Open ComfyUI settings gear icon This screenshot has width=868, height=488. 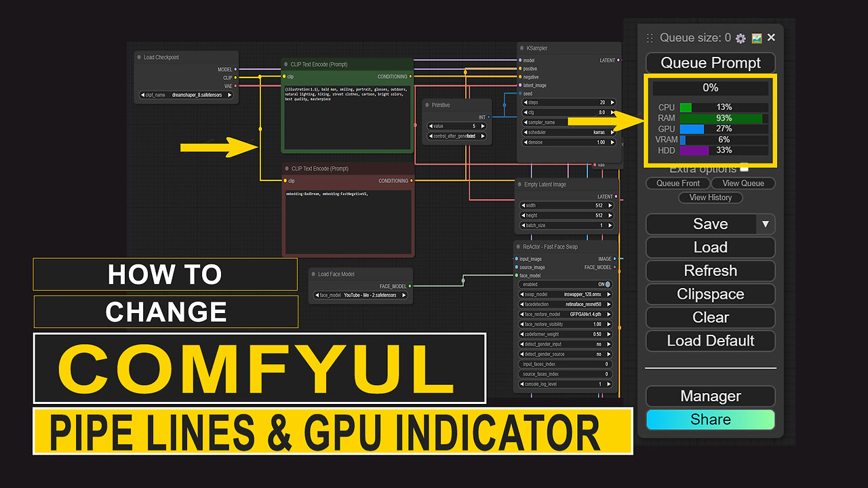(x=741, y=39)
